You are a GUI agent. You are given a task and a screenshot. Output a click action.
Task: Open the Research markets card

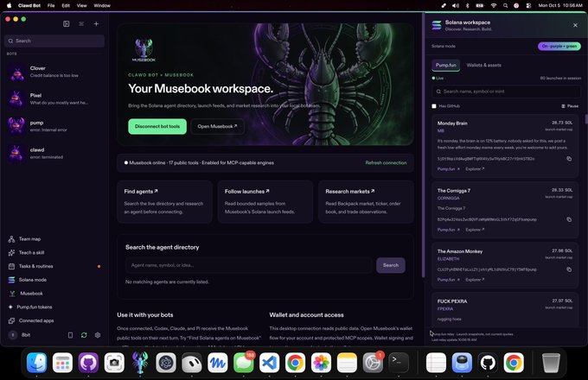(366, 202)
